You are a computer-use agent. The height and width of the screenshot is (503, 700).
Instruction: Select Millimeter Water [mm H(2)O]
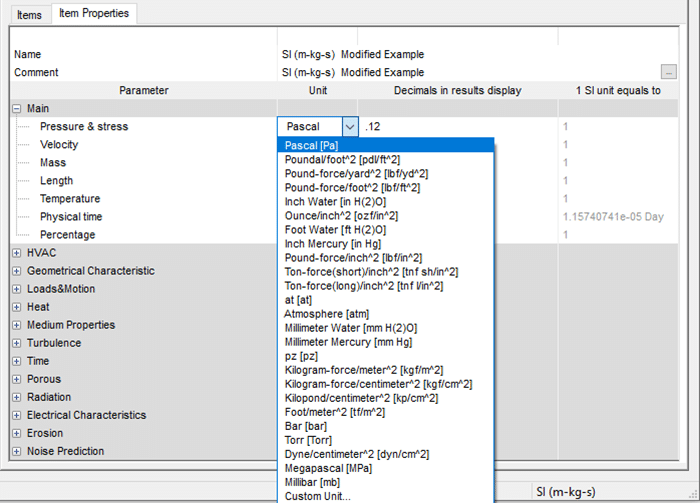click(x=386, y=328)
